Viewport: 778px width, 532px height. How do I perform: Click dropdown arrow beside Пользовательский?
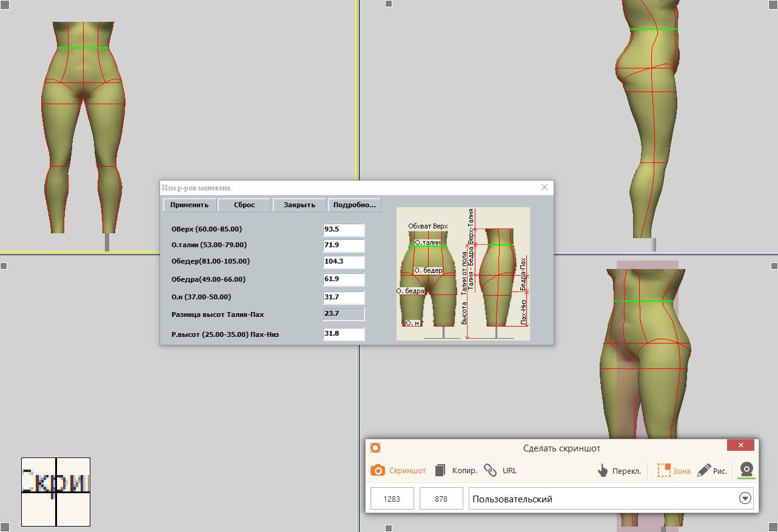click(745, 499)
